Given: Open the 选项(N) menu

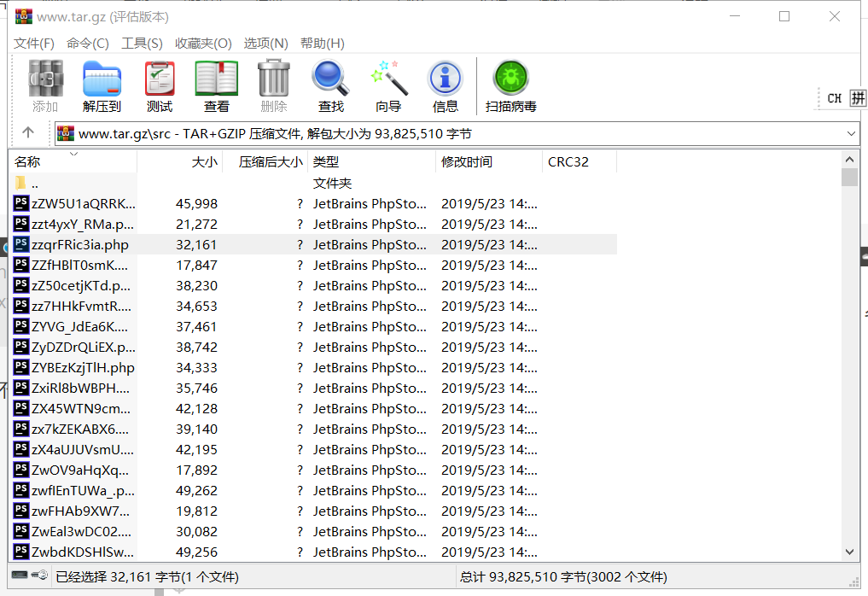Looking at the screenshot, I should pyautogui.click(x=263, y=43).
